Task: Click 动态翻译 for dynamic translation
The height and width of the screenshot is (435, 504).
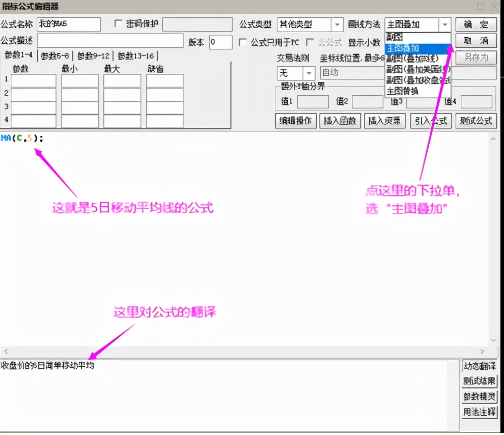Action: pos(479,366)
